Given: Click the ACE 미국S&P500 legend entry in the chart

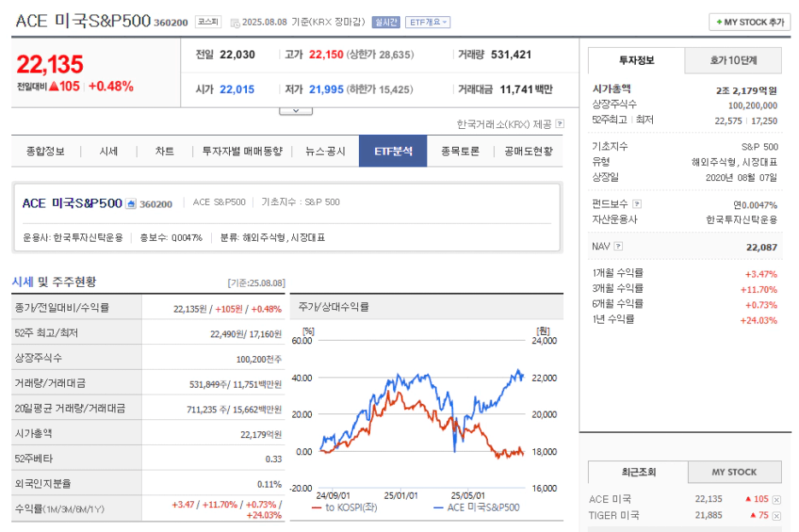Looking at the screenshot, I should pyautogui.click(x=477, y=507).
